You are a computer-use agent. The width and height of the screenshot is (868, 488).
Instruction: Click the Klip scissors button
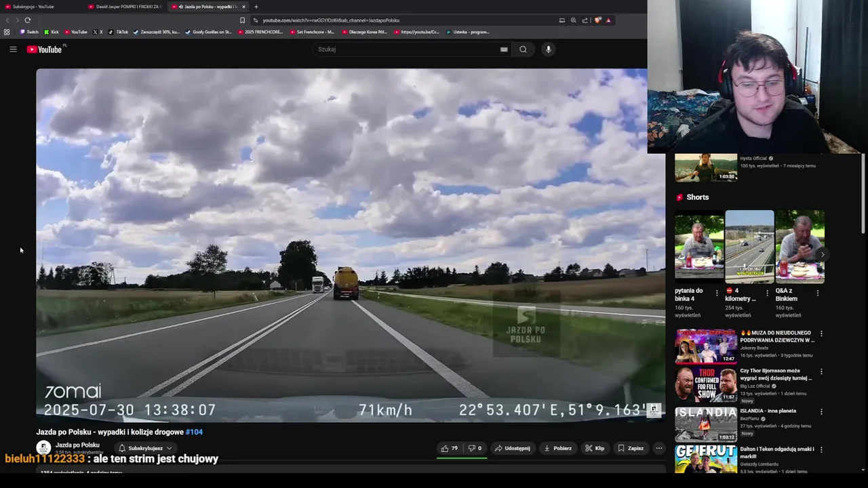(x=595, y=448)
